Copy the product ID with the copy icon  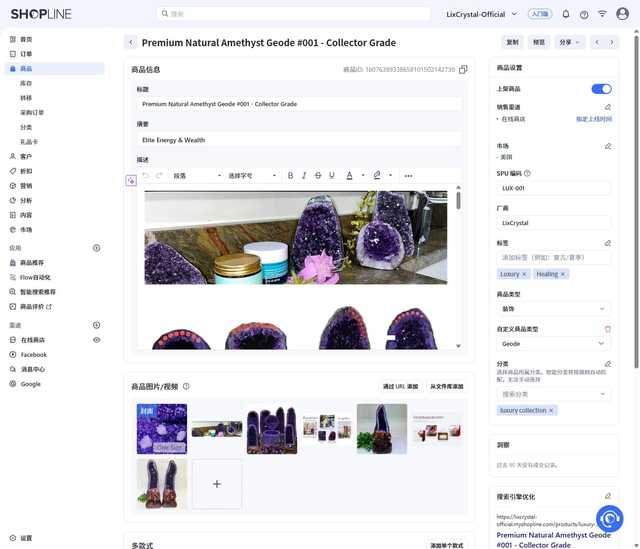(463, 69)
